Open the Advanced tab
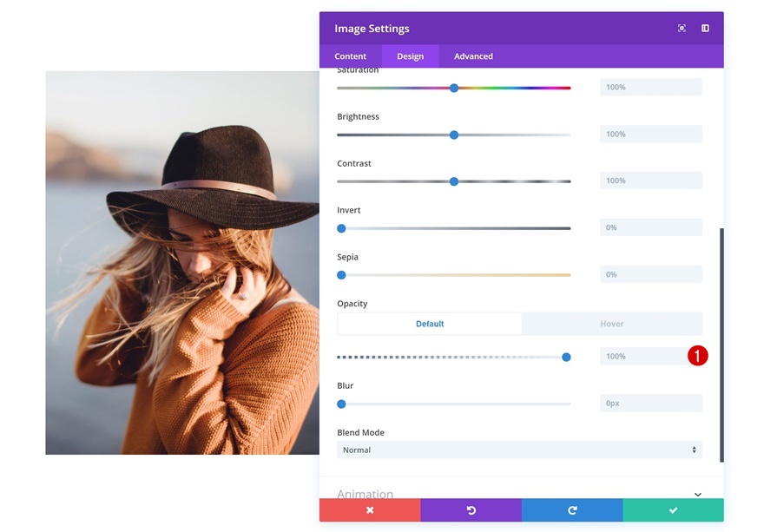764x532 pixels. coord(474,56)
